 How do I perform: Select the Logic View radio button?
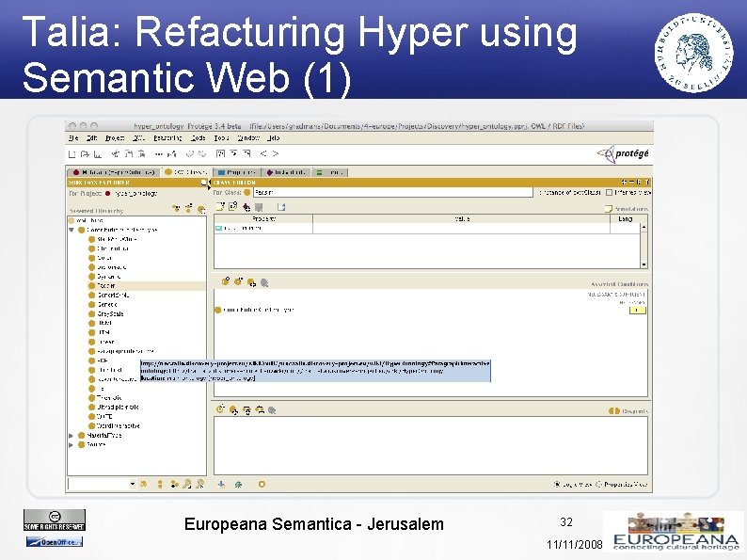pyautogui.click(x=557, y=484)
